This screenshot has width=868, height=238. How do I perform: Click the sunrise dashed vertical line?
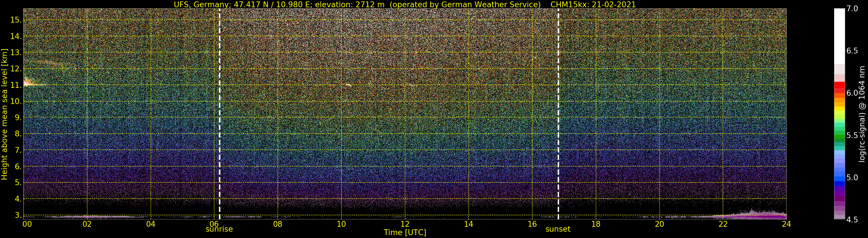[x=219, y=114]
